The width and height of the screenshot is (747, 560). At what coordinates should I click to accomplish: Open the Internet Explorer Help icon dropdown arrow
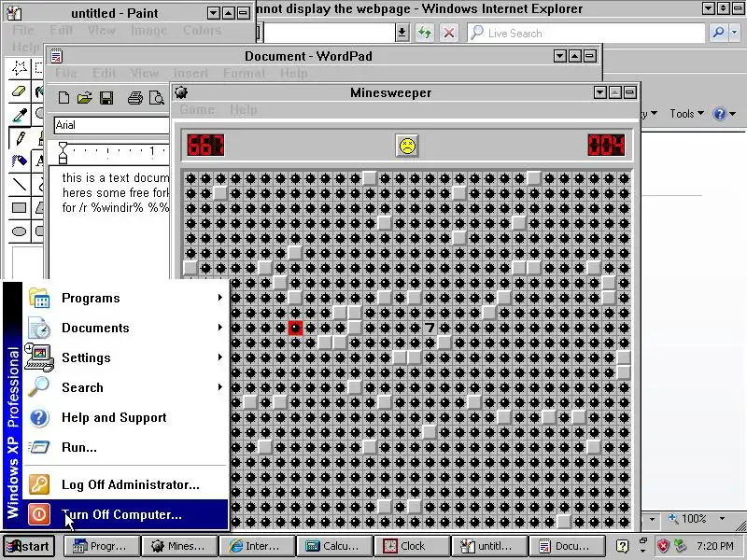click(x=732, y=114)
